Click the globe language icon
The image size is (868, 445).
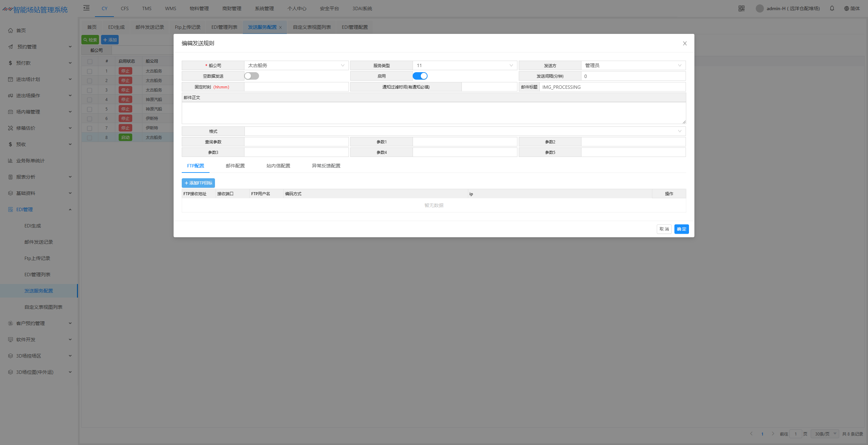pos(846,8)
